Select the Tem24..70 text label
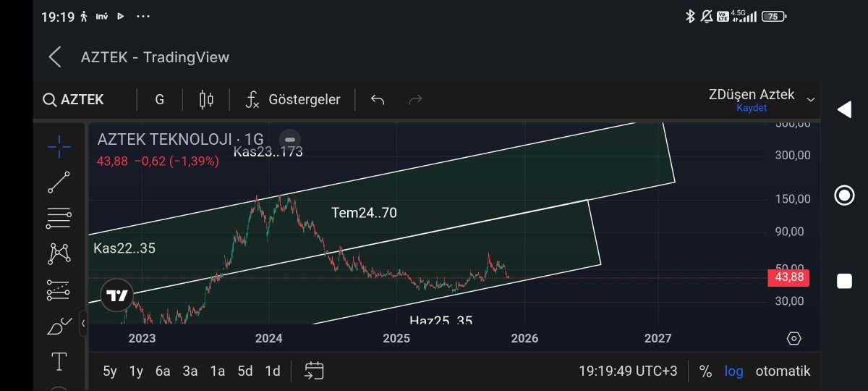 coord(364,213)
